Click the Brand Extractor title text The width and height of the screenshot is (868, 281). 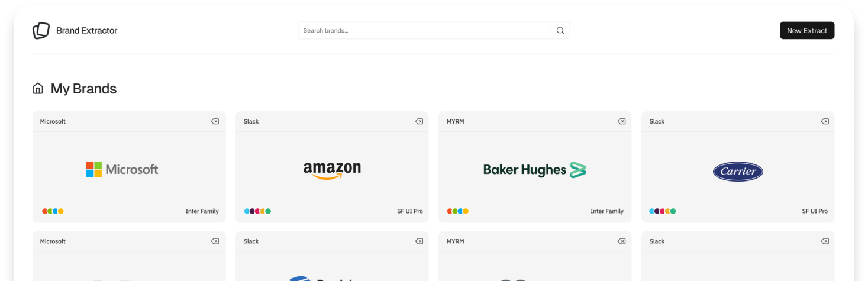[87, 31]
